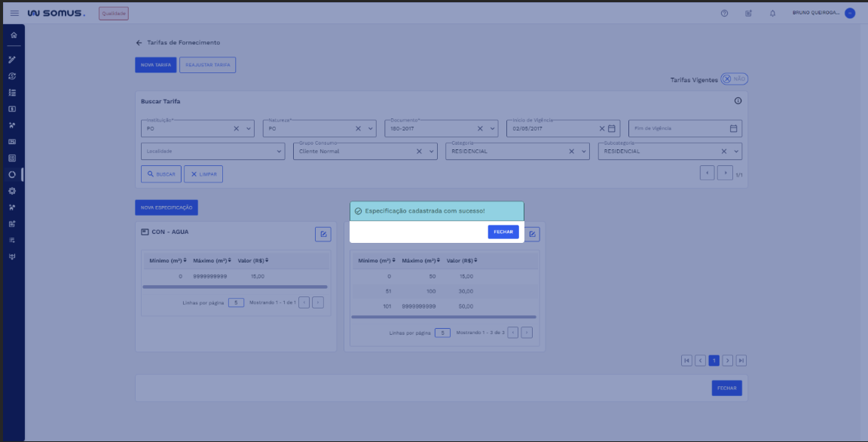Click back arrow beside Tarifas de Fornecimento
The image size is (868, 442).
pyautogui.click(x=139, y=43)
